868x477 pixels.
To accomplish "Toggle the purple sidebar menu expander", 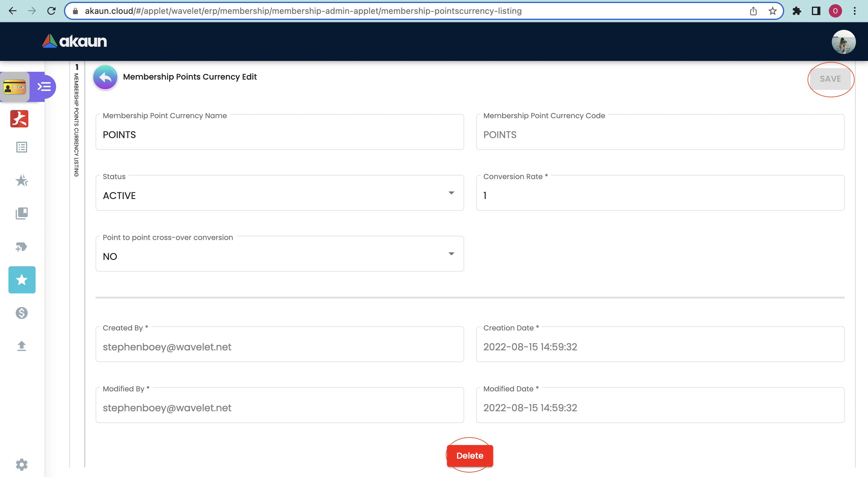I will (44, 87).
